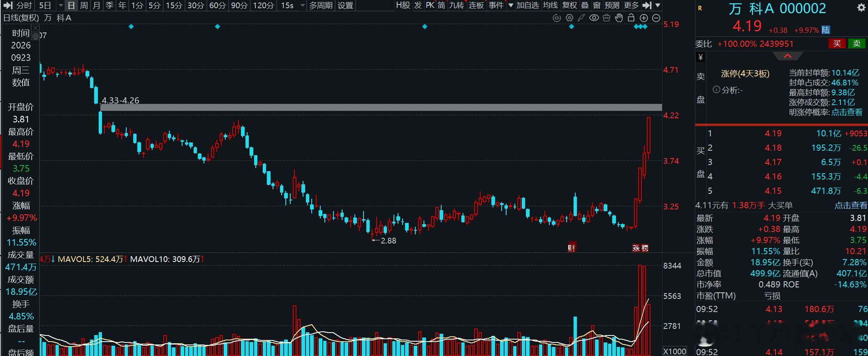Open the small gear on the data panel
Viewport: 868px width, 356px height.
[35, 36]
